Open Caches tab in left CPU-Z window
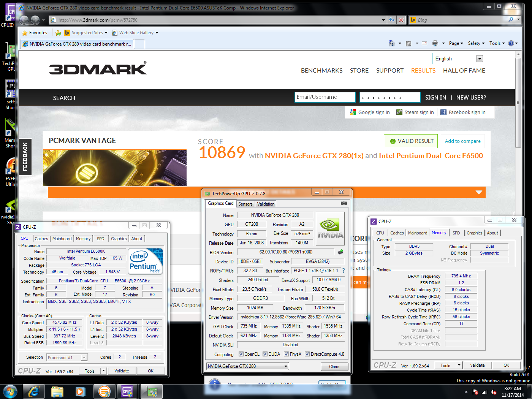 coord(41,239)
